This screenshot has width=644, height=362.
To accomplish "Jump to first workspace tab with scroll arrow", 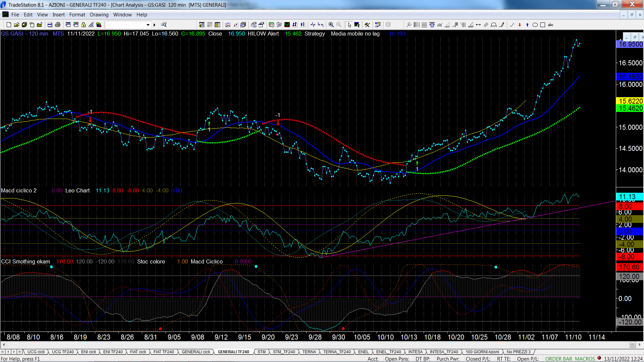I will click(x=3, y=352).
